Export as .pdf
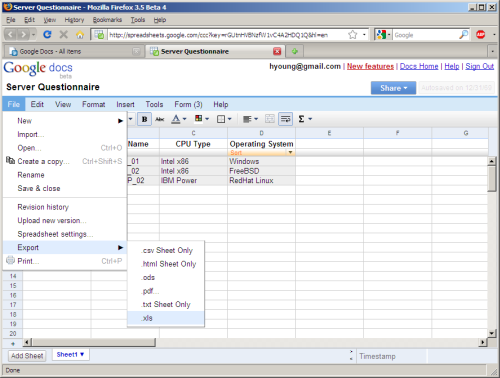500x378 pixels. [166, 291]
